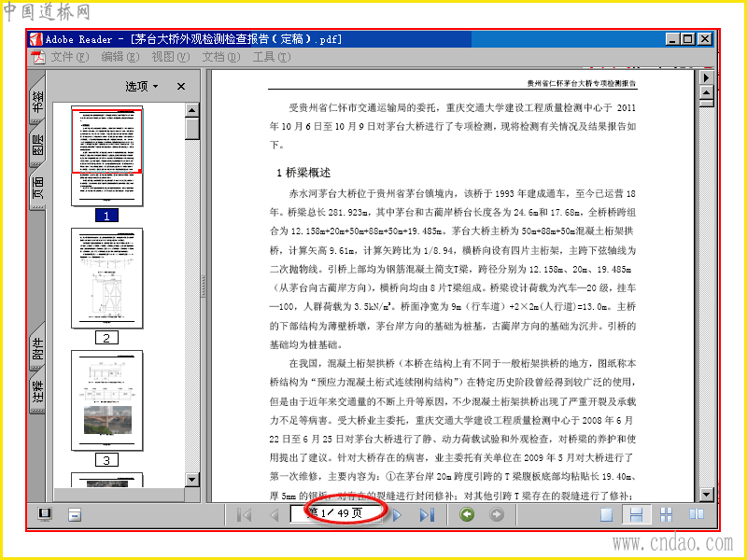
Task: Select the page 2 thumbnail
Action: coord(106,278)
